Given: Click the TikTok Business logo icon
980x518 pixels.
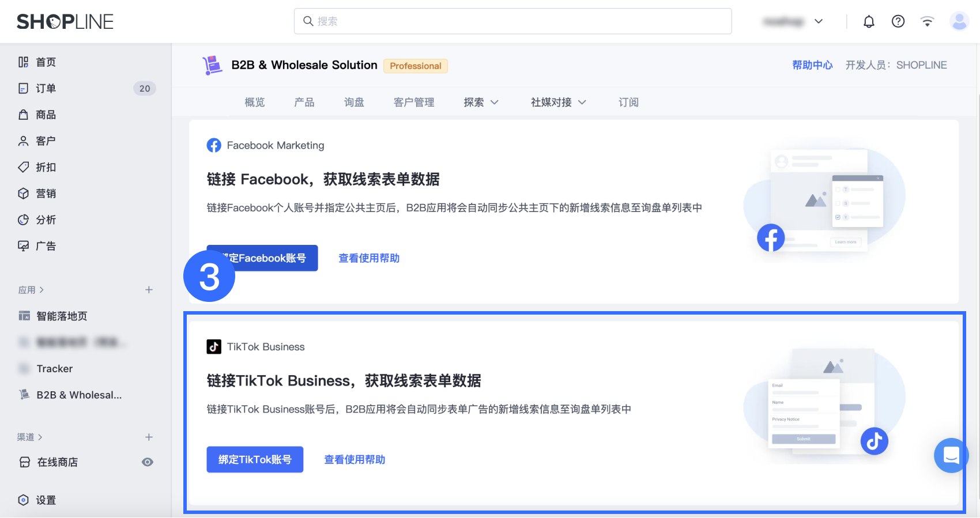Looking at the screenshot, I should click(x=214, y=346).
